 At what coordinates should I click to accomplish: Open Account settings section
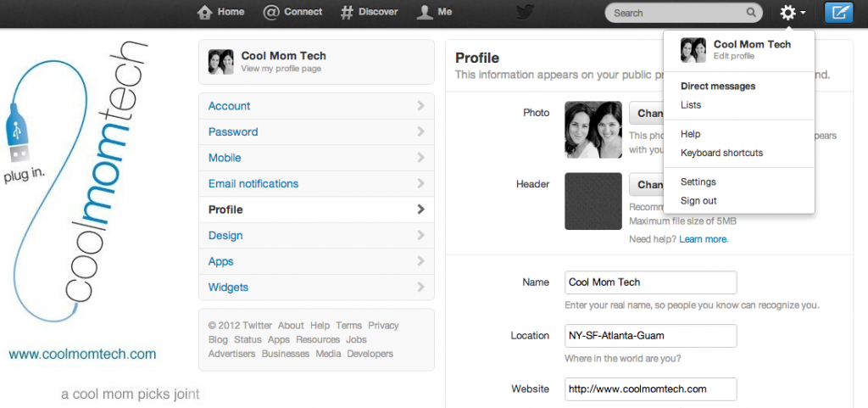pos(316,106)
